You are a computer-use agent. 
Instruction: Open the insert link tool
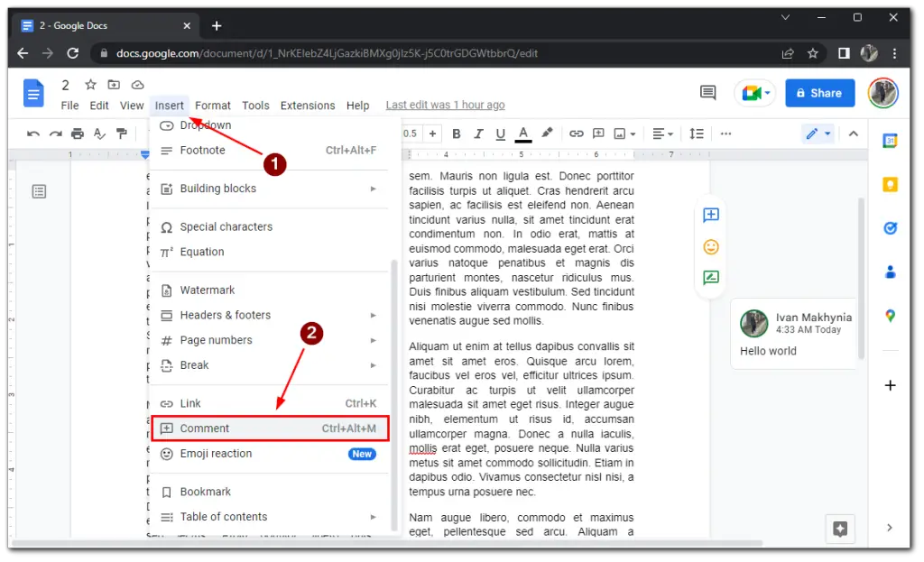(x=577, y=134)
